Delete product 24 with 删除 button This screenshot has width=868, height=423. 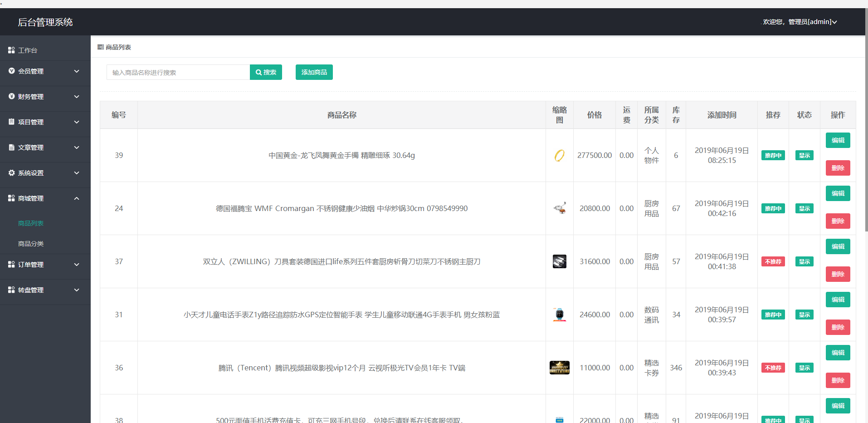point(838,221)
